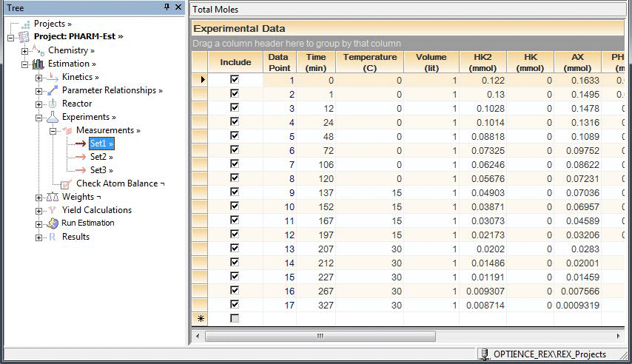Expand the Results node
632x364 pixels.
(x=38, y=237)
